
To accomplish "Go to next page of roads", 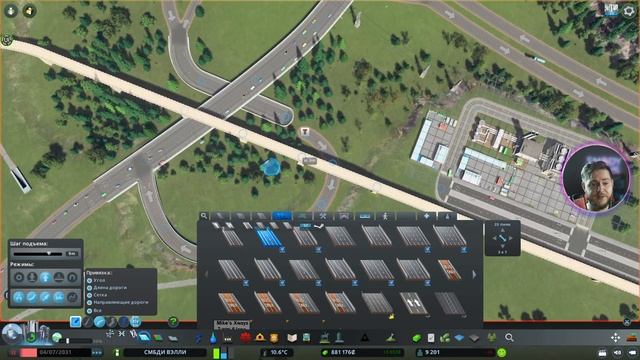I will tap(474, 275).
